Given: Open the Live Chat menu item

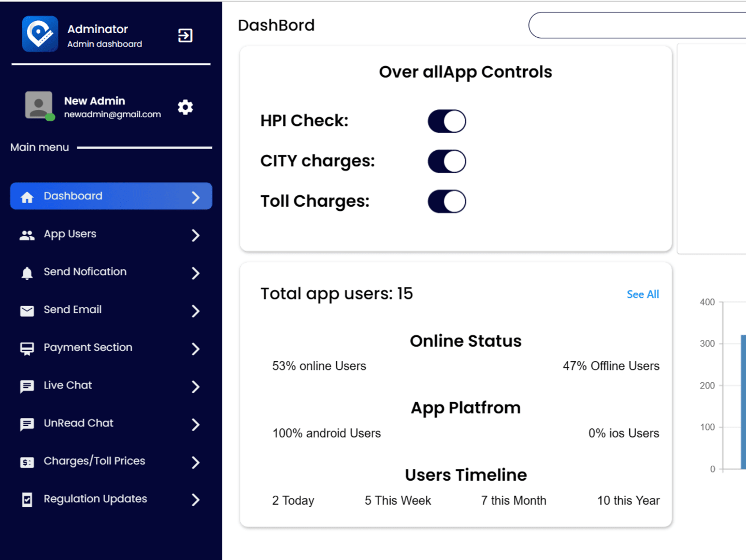Looking at the screenshot, I should pyautogui.click(x=111, y=385).
